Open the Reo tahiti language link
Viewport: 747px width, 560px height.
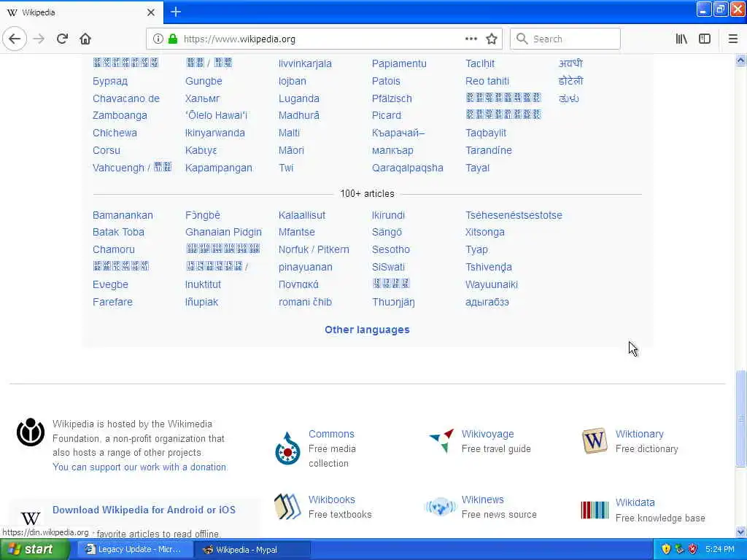pos(487,81)
